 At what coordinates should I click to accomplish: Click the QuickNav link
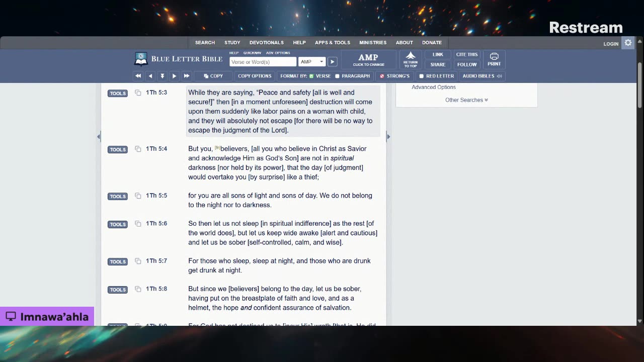pos(252,53)
